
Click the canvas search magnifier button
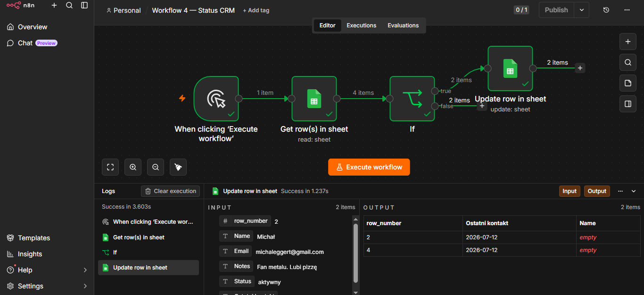pyautogui.click(x=628, y=62)
